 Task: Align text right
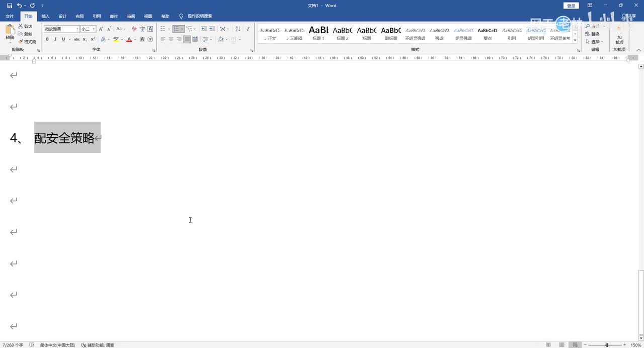(x=179, y=39)
